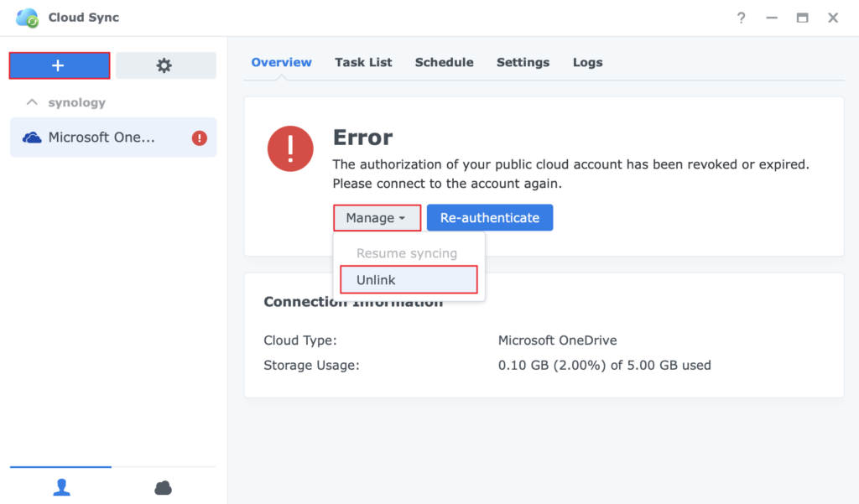Screen dimensions: 859x504
Task: Maximize the Cloud Sync window
Action: [x=802, y=18]
